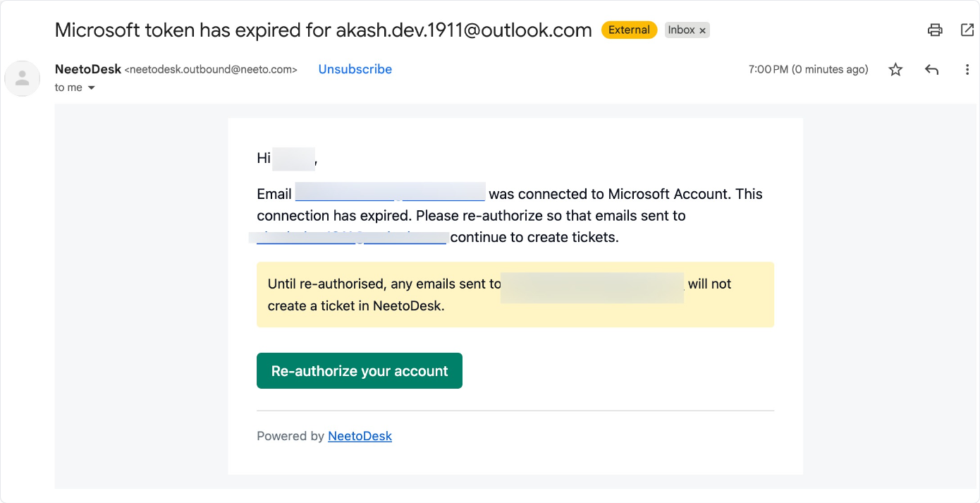Open the email in a new window
The image size is (980, 503).
[967, 30]
